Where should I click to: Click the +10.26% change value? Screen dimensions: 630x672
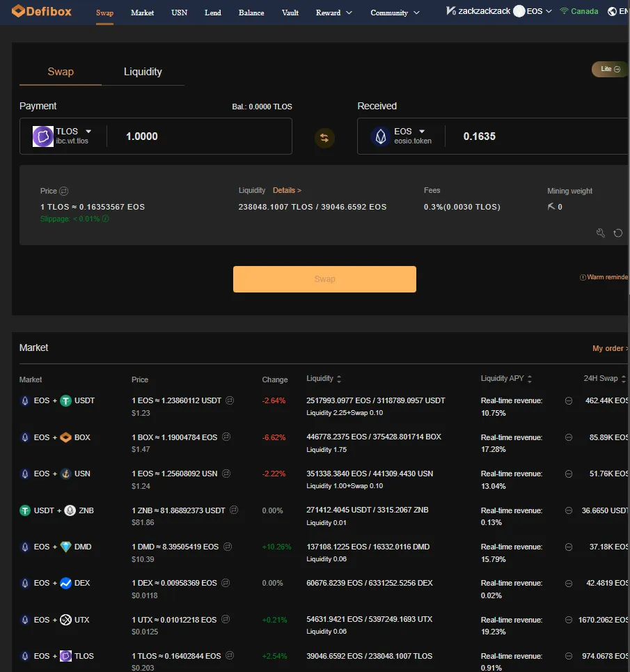pyautogui.click(x=276, y=547)
